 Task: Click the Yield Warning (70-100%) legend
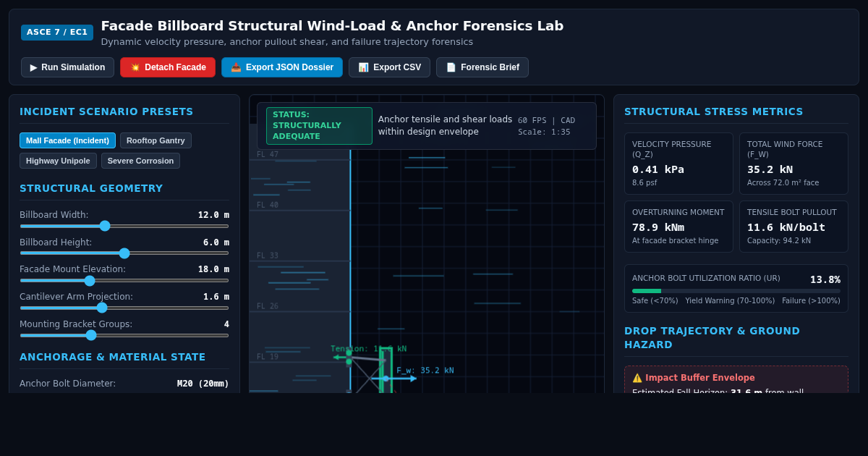730,301
